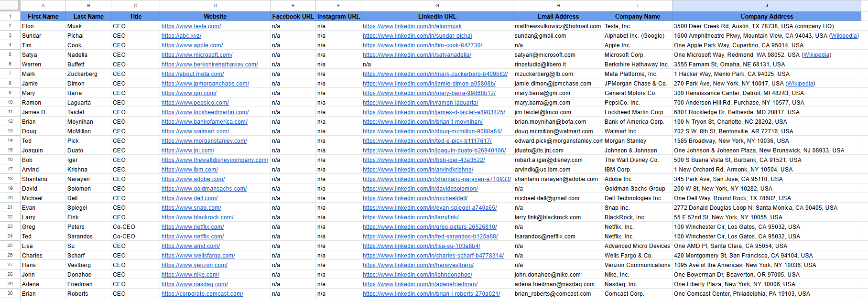Screen dimensions: 868x301
Task: Open the linkedin.com/in/satyanadella link
Action: click(417, 55)
